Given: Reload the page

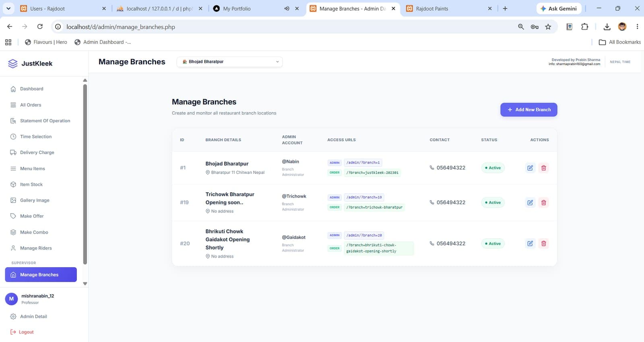Looking at the screenshot, I should point(40,27).
